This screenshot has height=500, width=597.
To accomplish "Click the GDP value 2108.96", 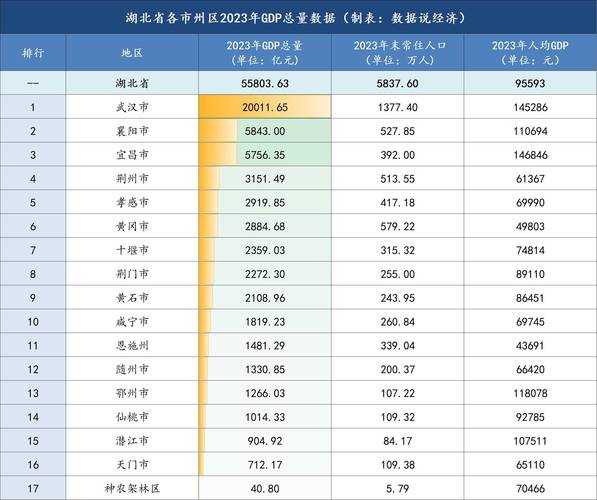I will click(x=265, y=298).
